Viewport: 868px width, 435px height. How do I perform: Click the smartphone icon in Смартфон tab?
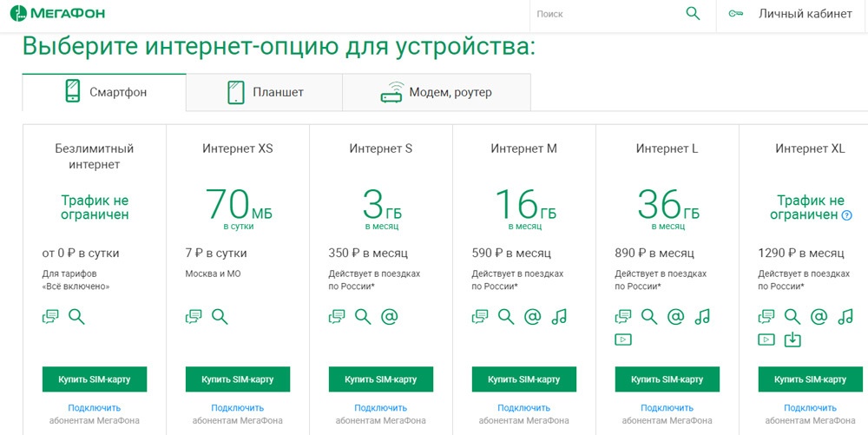[x=73, y=91]
